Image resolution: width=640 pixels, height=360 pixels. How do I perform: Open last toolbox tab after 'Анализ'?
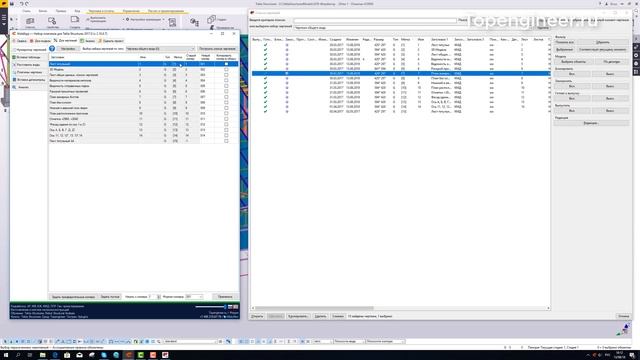click(x=111, y=41)
